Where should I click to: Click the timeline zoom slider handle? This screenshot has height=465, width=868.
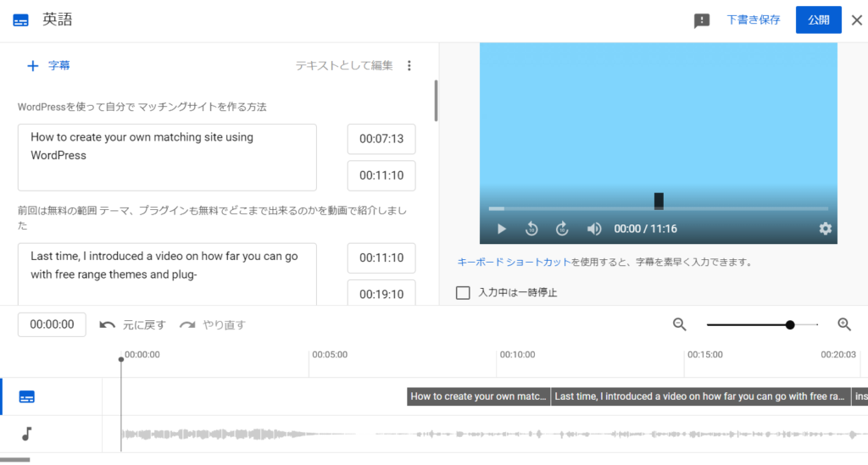790,324
